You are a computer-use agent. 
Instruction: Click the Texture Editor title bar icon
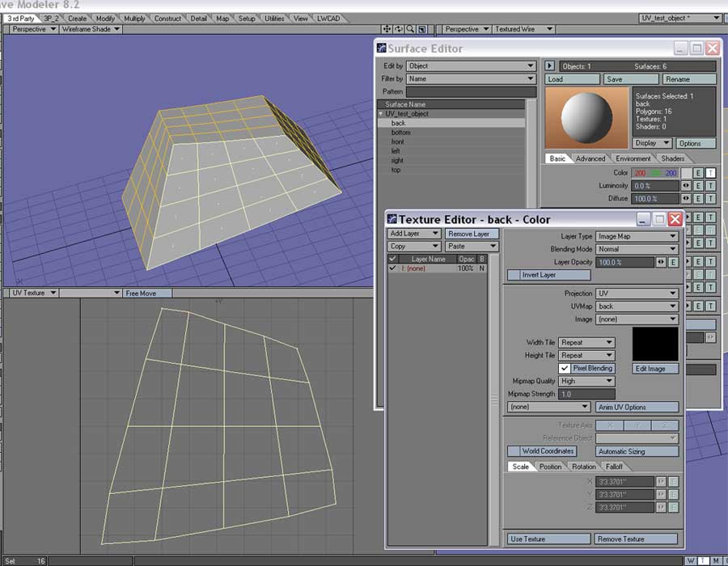[x=392, y=219]
